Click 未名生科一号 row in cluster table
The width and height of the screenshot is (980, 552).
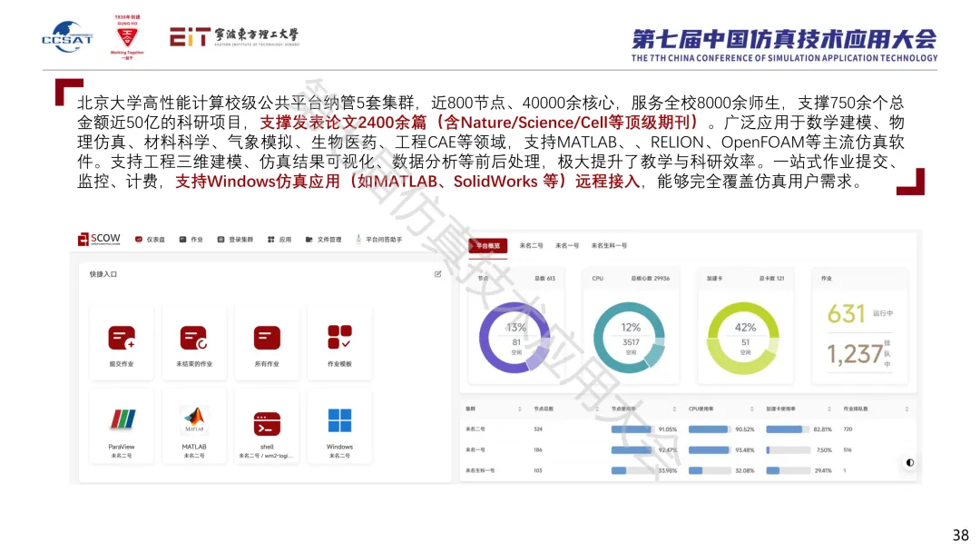point(688,470)
